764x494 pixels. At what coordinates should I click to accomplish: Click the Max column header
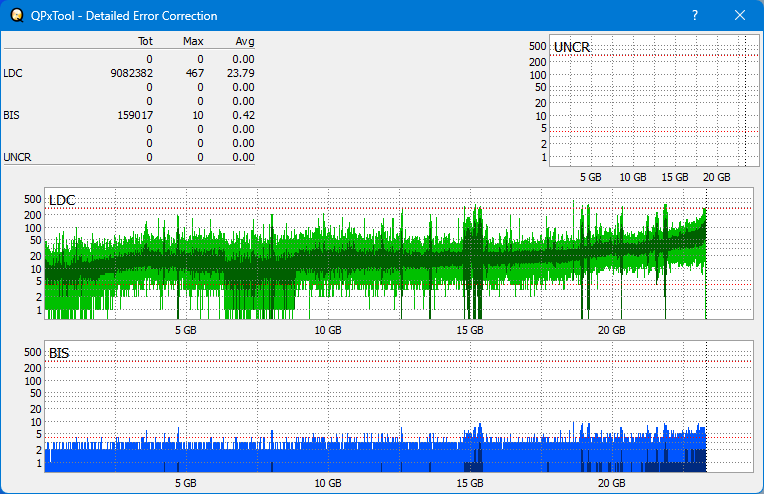[x=193, y=41]
